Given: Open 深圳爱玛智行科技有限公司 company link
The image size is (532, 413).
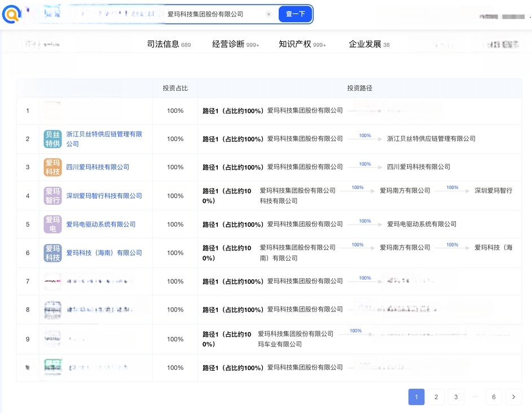Looking at the screenshot, I should (x=104, y=196).
